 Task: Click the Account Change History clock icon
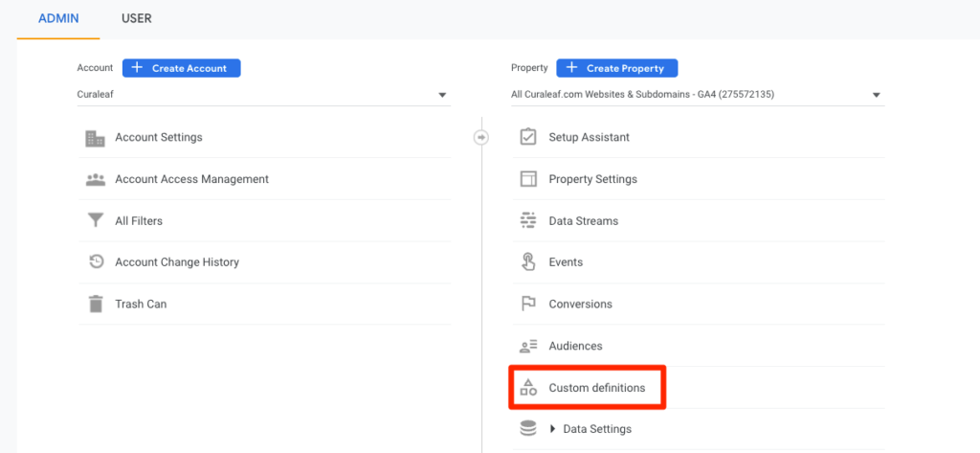tap(96, 262)
